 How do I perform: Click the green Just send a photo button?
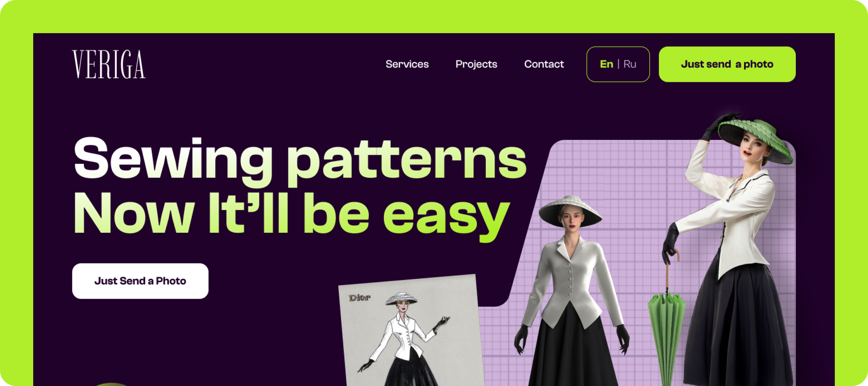click(x=727, y=64)
